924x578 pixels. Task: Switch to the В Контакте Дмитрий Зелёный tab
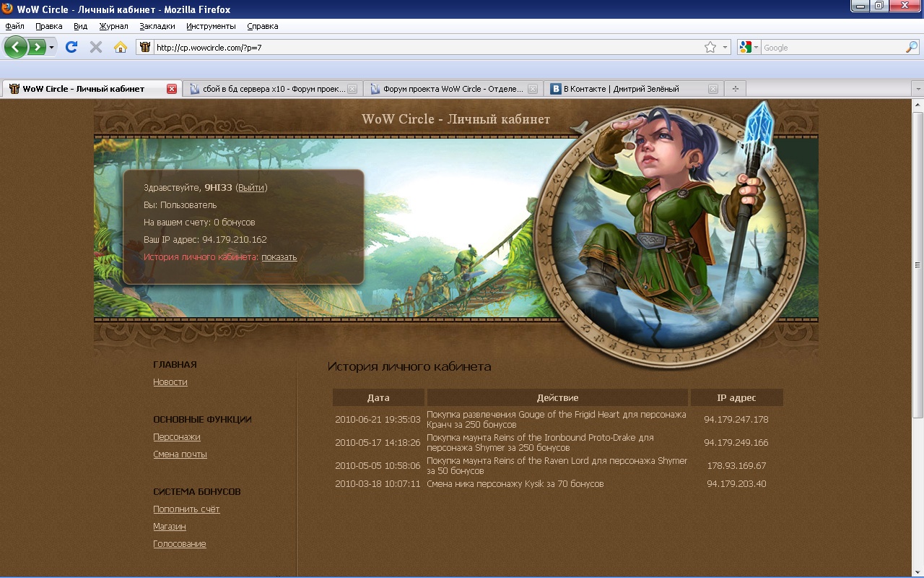(x=632, y=89)
